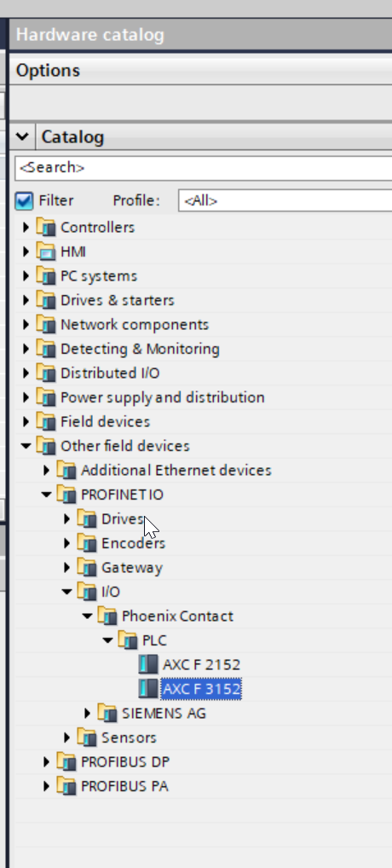Expand the Gateway folder arrow
The width and height of the screenshot is (392, 868).
[67, 567]
